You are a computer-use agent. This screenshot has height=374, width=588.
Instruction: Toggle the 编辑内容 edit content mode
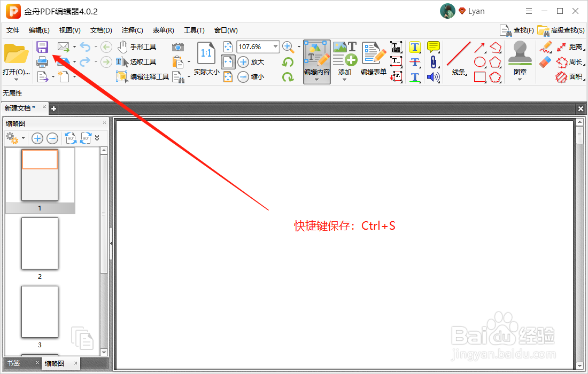[x=317, y=61]
